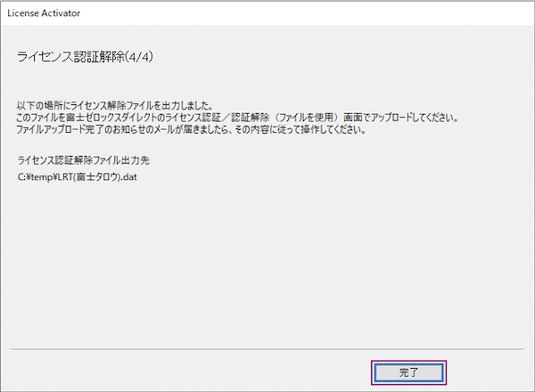Click the line 以下の場所にライセンス解除ファイルを出力しました。
Image resolution: width=535 pixels, height=392 pixels.
tap(115, 106)
